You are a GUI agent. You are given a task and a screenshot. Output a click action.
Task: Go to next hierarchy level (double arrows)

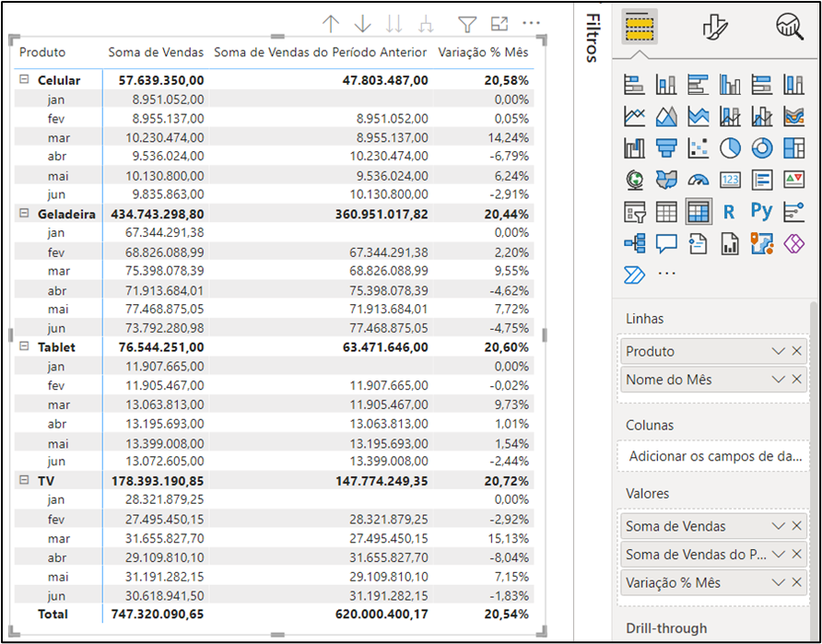[394, 24]
